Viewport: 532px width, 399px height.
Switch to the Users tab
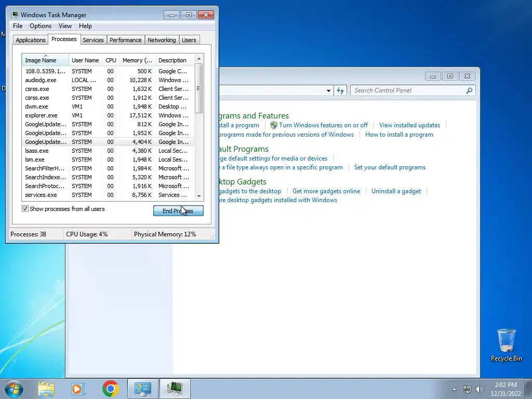point(189,40)
